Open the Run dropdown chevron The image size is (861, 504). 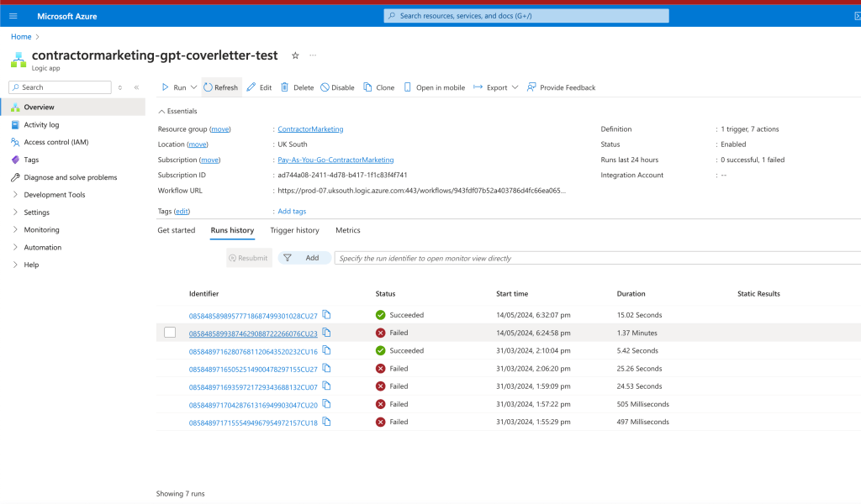tap(194, 87)
